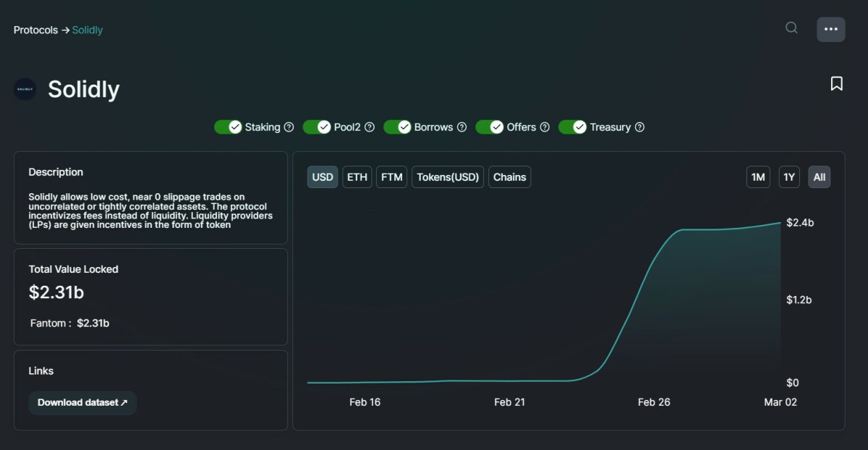868x450 pixels.
Task: Toggle the Borrows switch
Action: (397, 127)
